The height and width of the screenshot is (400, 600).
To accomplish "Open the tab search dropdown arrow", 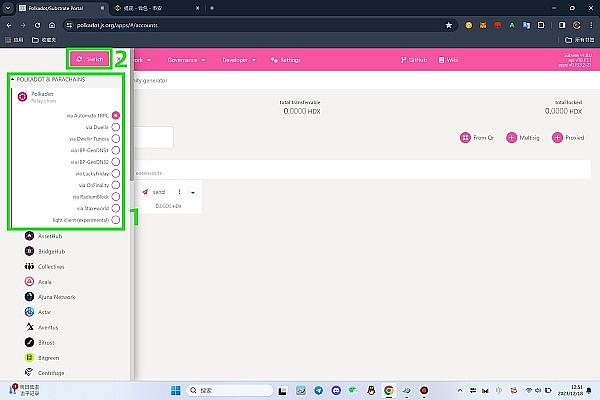I will 8,8.
